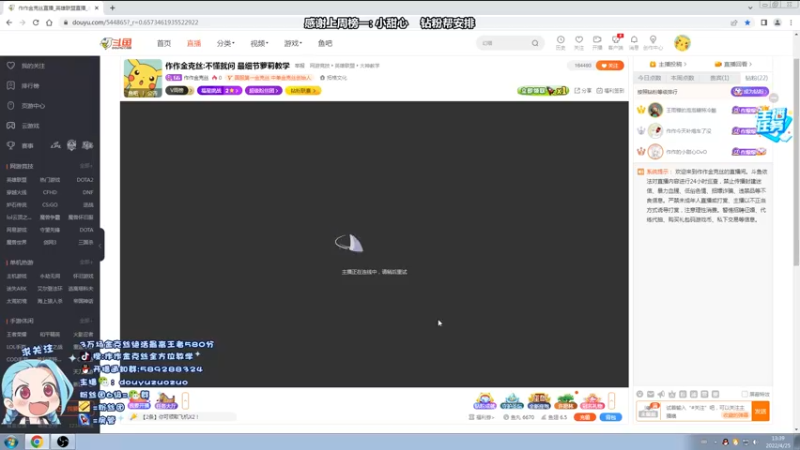This screenshot has height=450, width=800.
Task: Expand the gift list arrow beside gifts
Action: click(611, 401)
